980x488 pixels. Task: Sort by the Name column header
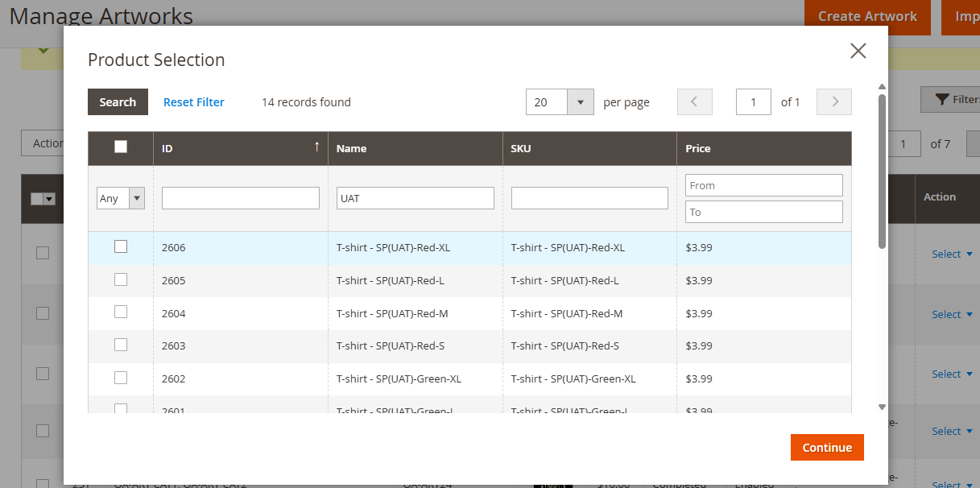tap(352, 148)
